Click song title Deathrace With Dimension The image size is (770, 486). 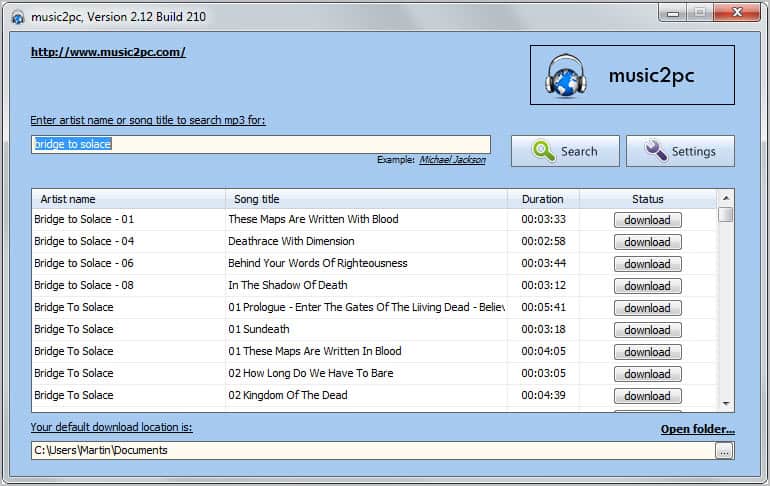point(291,242)
